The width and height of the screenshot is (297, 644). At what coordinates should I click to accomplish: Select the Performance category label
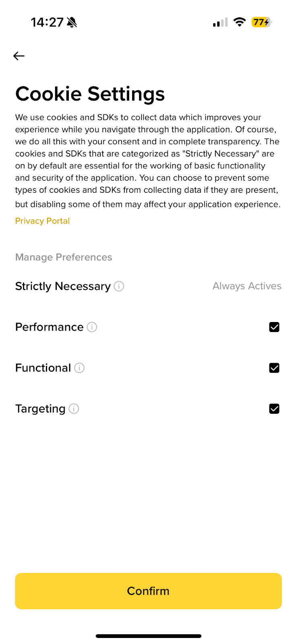49,327
